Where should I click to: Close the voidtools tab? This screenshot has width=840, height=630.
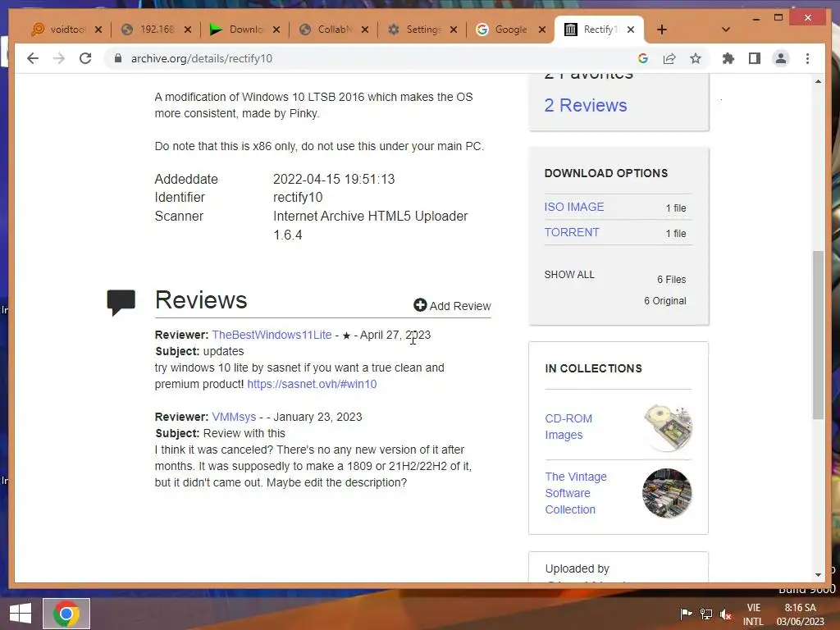click(x=98, y=30)
